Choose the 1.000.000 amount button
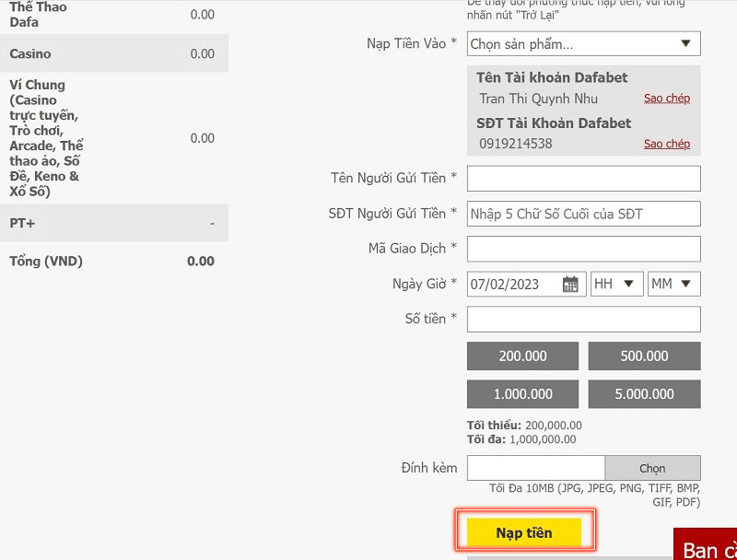737x560 pixels. pyautogui.click(x=522, y=394)
